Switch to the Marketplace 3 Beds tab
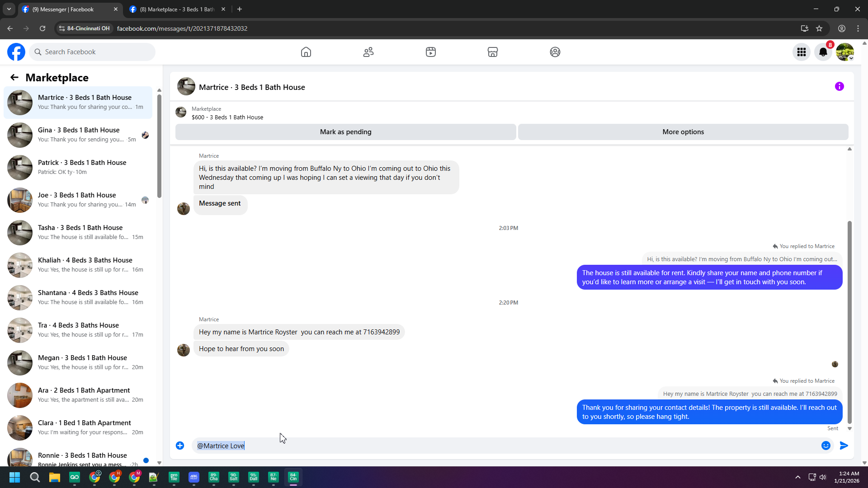The height and width of the screenshot is (488, 868). coord(178,9)
